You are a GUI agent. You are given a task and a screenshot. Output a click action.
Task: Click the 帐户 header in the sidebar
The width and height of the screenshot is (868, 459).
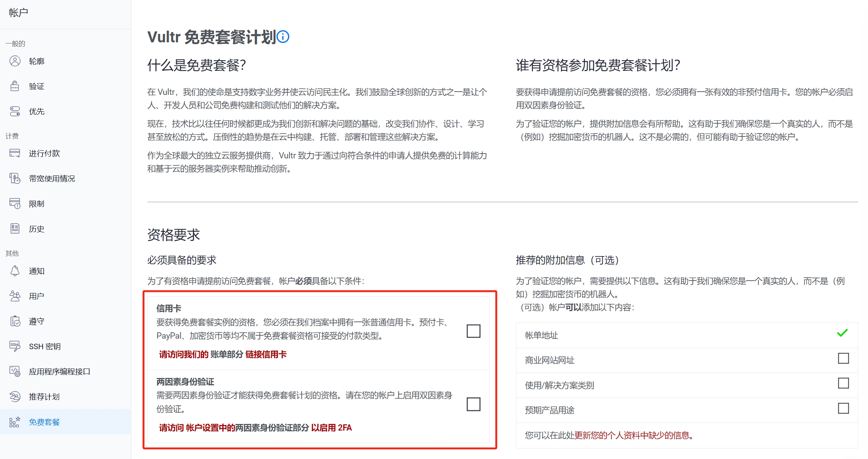point(19,13)
